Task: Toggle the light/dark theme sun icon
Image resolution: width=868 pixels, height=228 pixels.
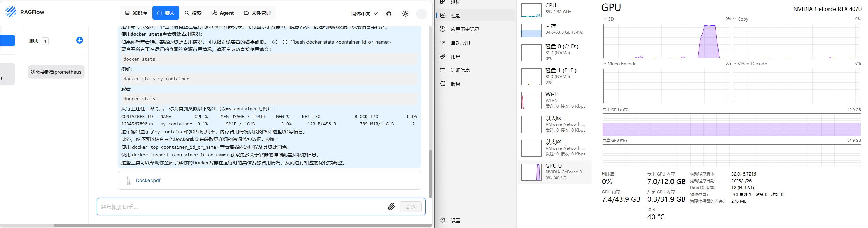Action: (x=405, y=14)
